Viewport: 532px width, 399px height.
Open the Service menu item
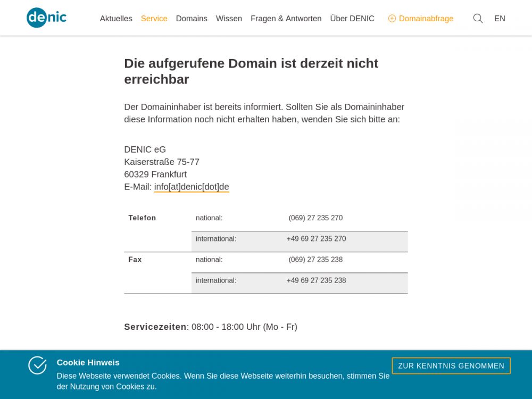pos(154,19)
